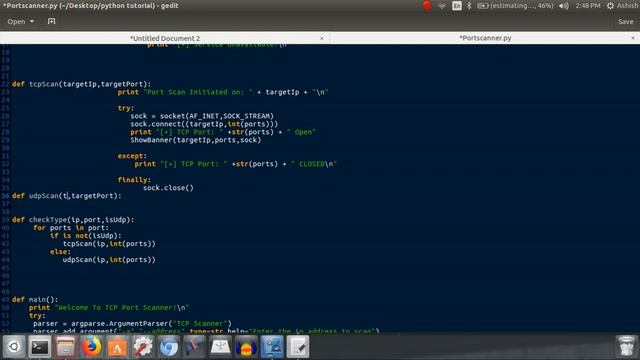Click the 'def checkType(ip,port,isUdp):' line
Image resolution: width=640 pixels, height=360 pixels.
73,220
